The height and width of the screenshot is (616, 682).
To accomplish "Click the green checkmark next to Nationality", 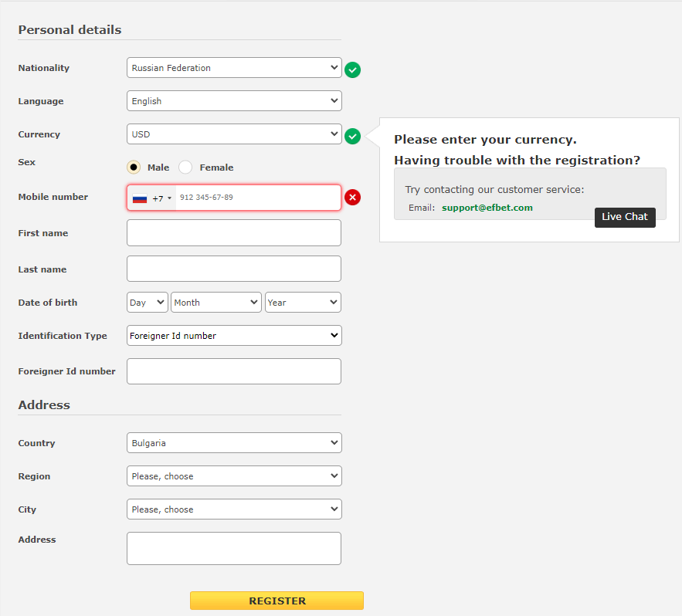I will (x=352, y=69).
